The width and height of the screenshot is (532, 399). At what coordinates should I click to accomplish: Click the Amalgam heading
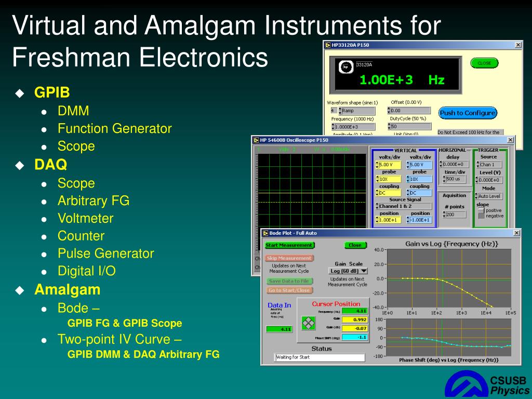click(67, 290)
